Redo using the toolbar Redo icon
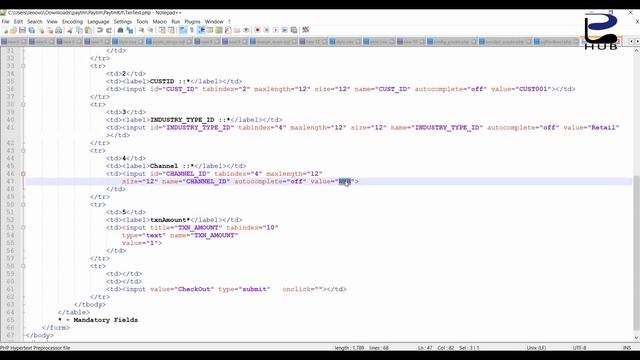 [109, 30]
